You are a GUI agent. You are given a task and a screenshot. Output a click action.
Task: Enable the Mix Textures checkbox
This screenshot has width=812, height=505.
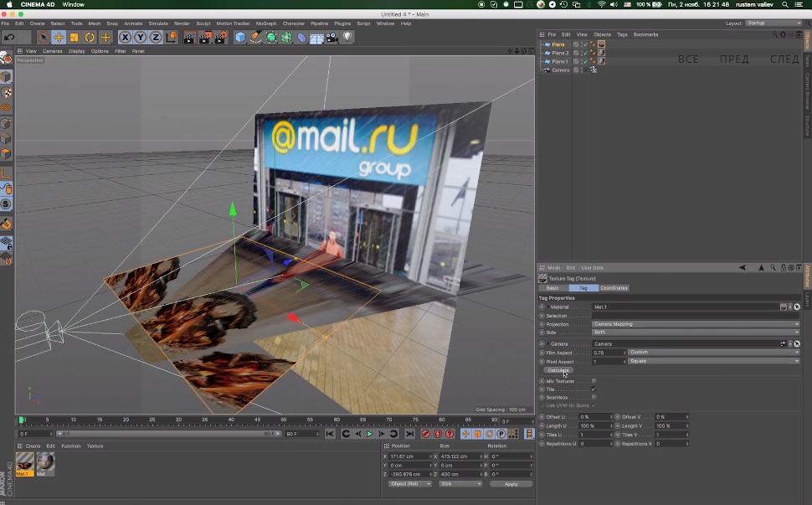click(x=594, y=381)
